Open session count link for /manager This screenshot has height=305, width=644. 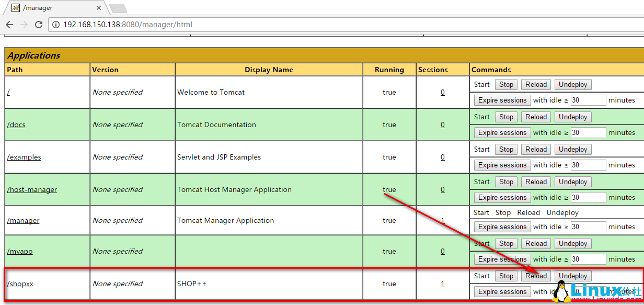click(443, 221)
